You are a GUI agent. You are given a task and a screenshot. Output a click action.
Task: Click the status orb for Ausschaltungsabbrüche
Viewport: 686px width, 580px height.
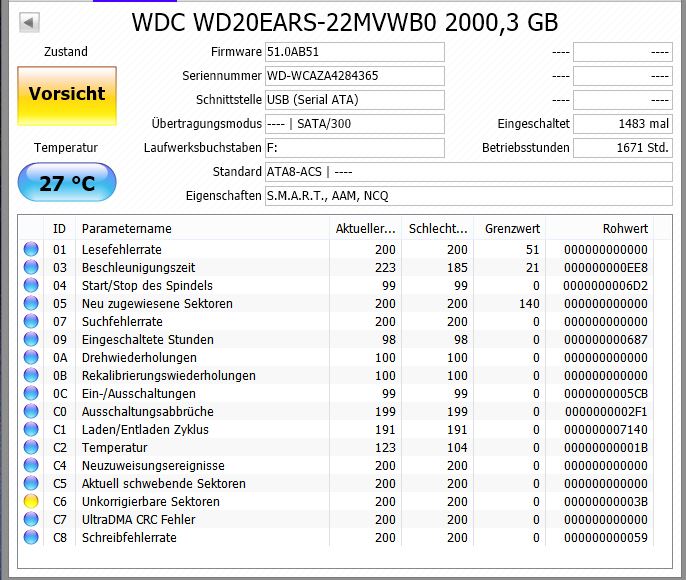tap(31, 411)
